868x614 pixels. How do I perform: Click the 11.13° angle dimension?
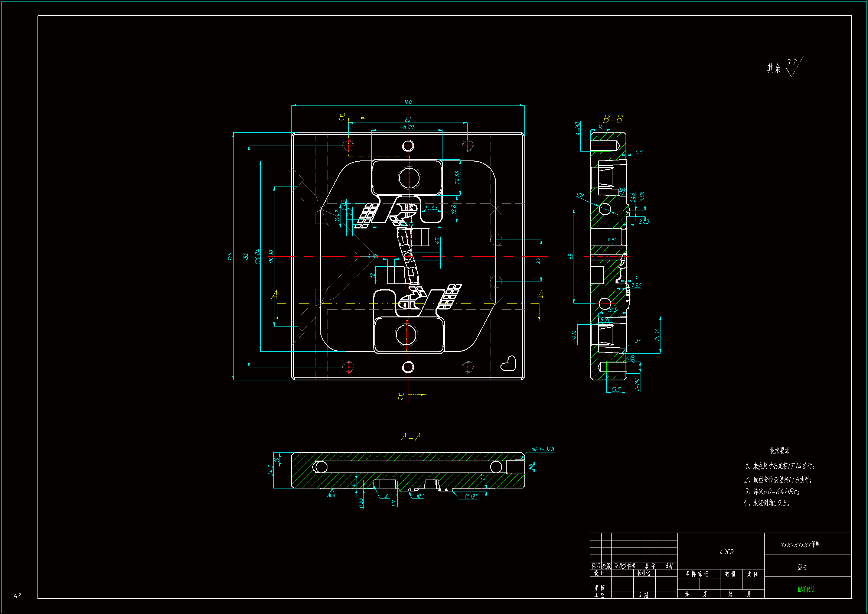click(x=471, y=496)
